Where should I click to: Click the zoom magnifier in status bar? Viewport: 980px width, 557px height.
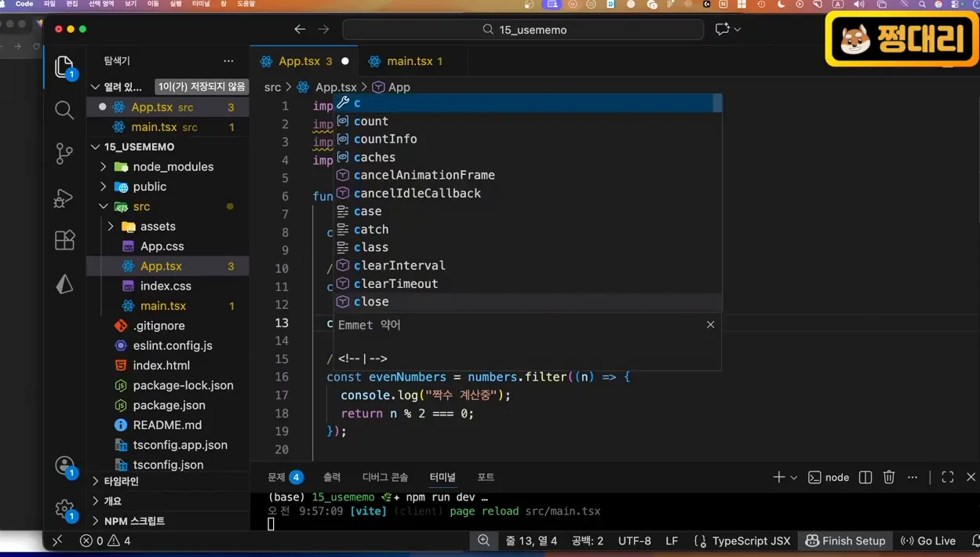[484, 541]
